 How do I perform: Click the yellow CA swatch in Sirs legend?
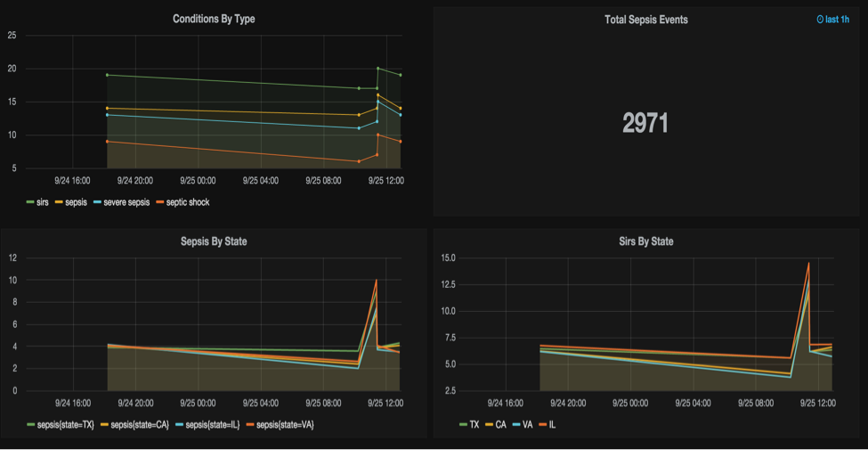(488, 425)
